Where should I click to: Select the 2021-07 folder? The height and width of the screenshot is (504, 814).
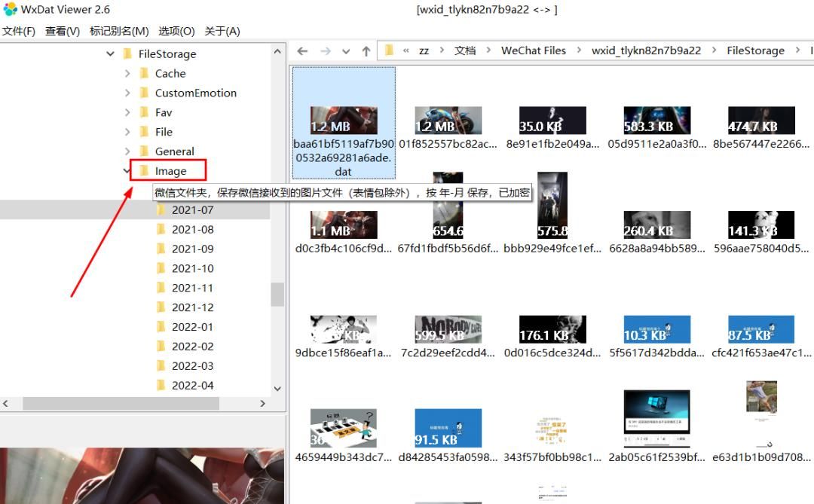192,209
